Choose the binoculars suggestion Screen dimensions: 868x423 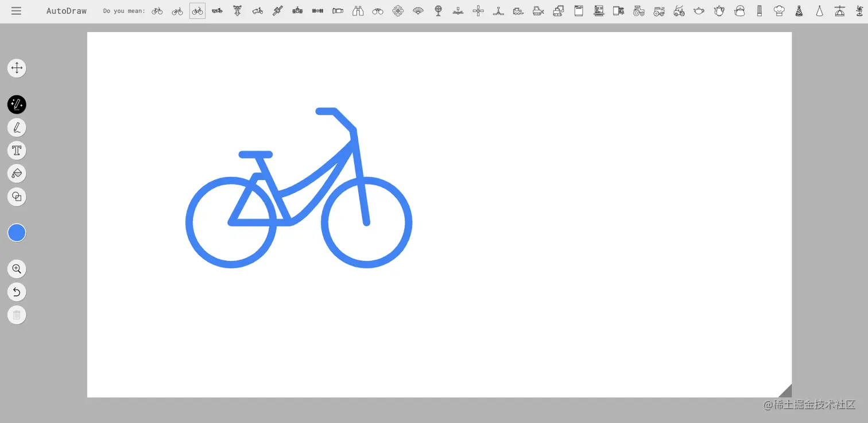[x=358, y=10]
